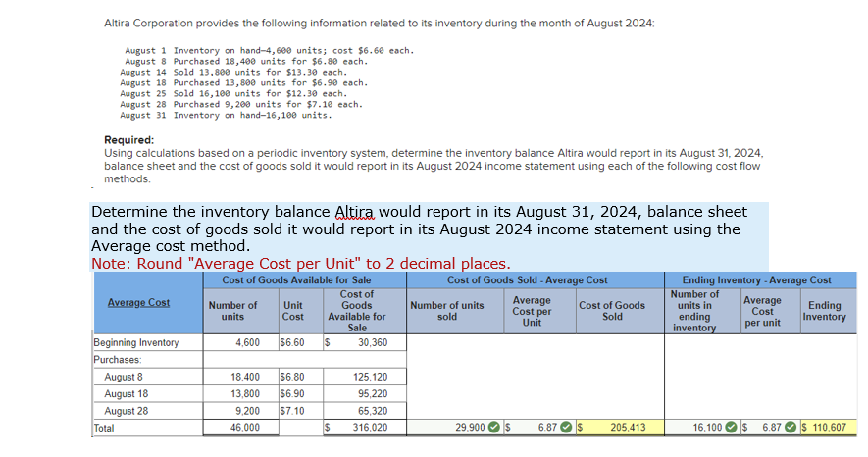Image resolution: width=868 pixels, height=457 pixels.
Task: Click Beginning Inventory cost value 30,360
Action: coord(364,342)
